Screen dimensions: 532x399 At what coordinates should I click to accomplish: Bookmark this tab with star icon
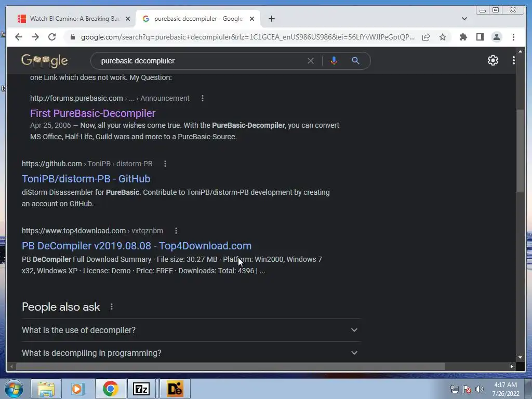443,37
